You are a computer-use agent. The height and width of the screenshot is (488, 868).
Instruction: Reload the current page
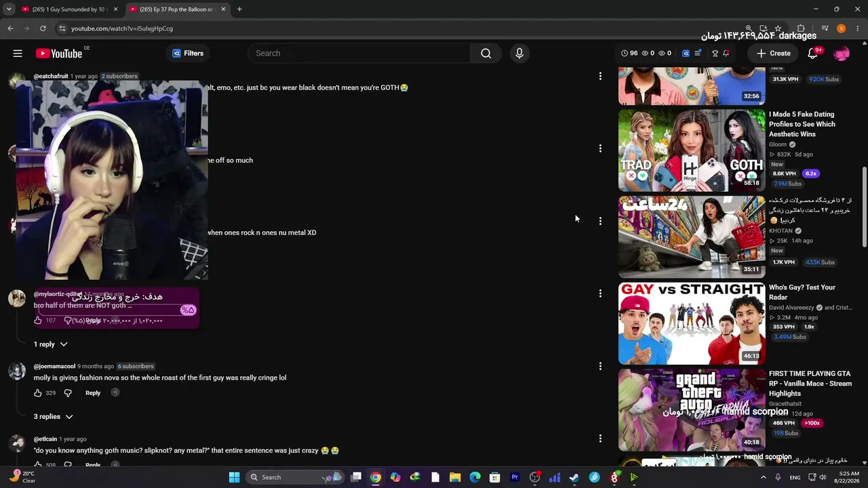pyautogui.click(x=43, y=28)
